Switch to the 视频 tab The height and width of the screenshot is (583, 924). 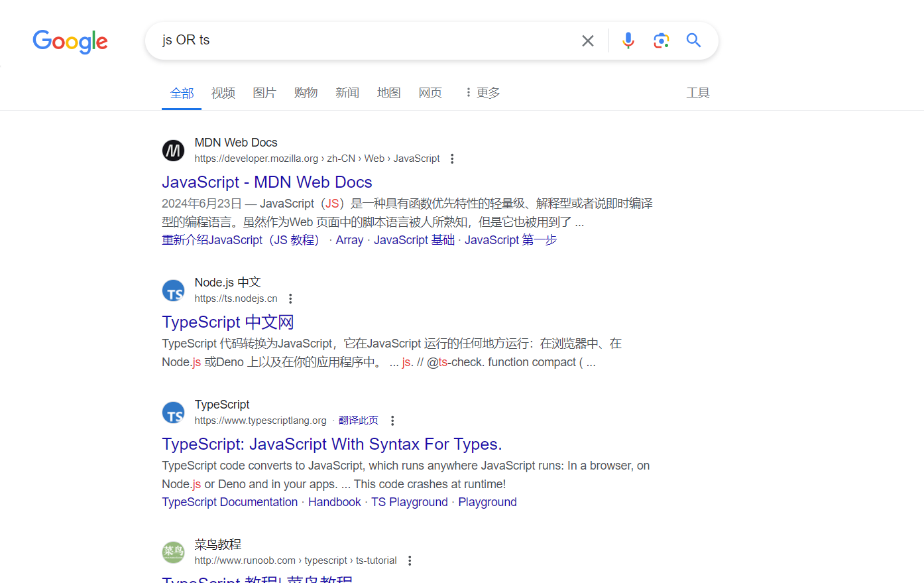coord(223,93)
